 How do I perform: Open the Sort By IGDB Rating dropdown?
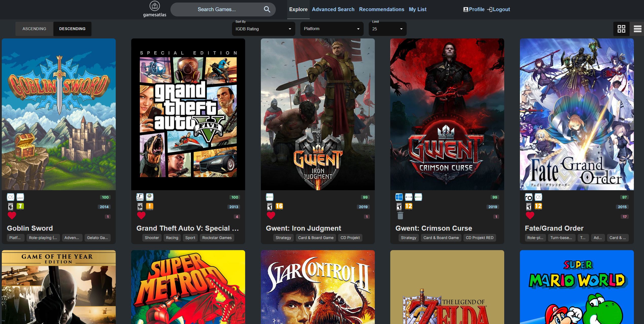click(x=263, y=29)
